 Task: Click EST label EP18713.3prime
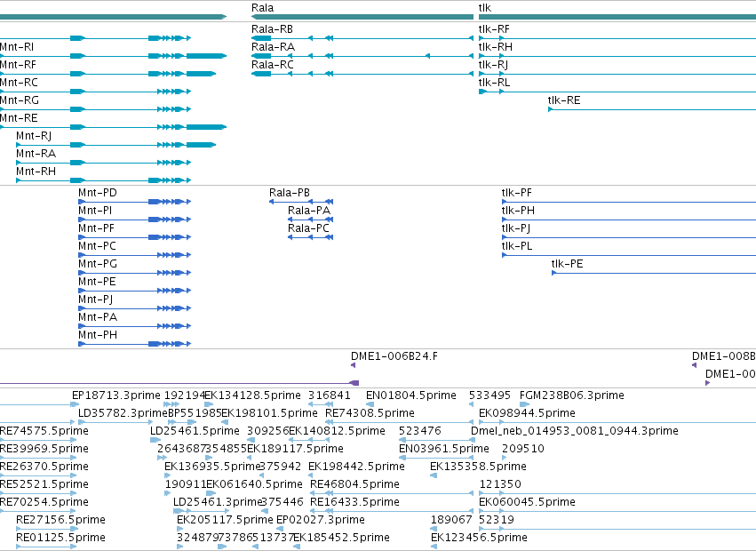pos(115,395)
